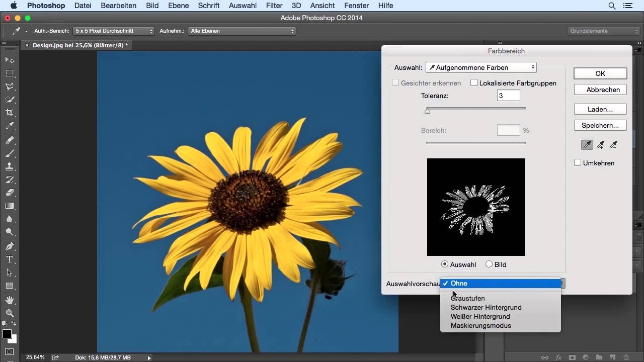Click the add-to-sample eyedropper in Farbbereich
The height and width of the screenshot is (362, 644).
[x=600, y=145]
